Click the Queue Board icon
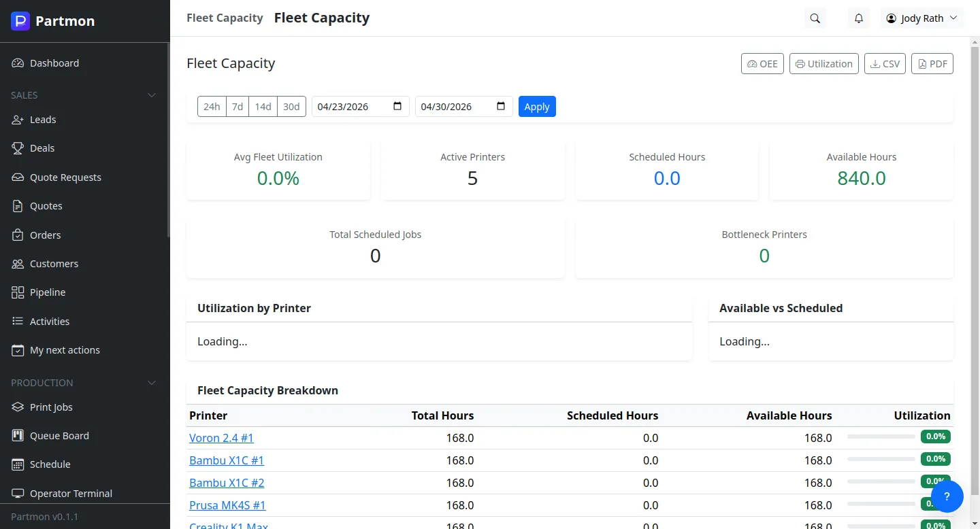This screenshot has width=980, height=529. pos(18,436)
